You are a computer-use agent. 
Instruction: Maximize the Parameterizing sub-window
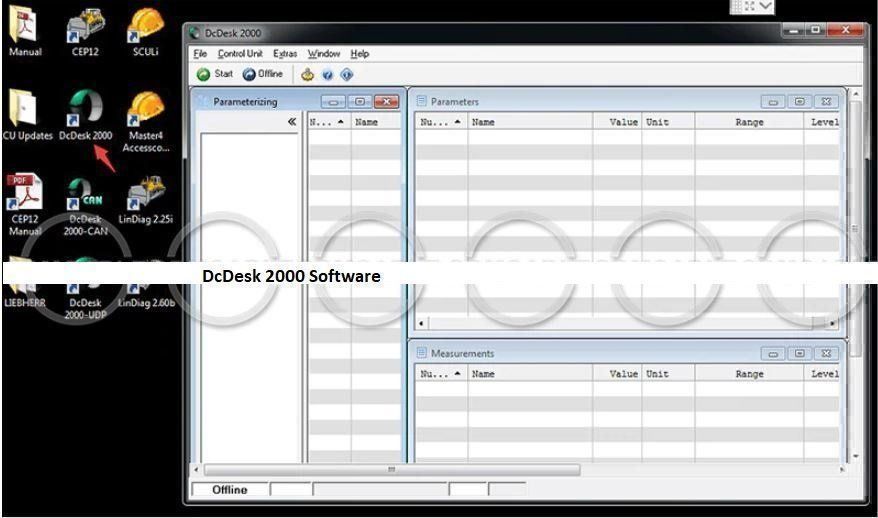coord(359,102)
